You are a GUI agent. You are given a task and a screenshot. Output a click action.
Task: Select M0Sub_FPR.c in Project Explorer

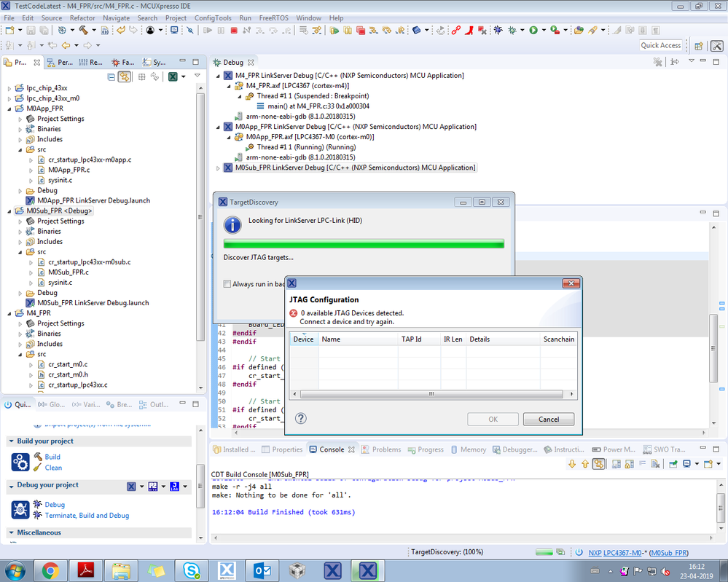click(x=69, y=272)
